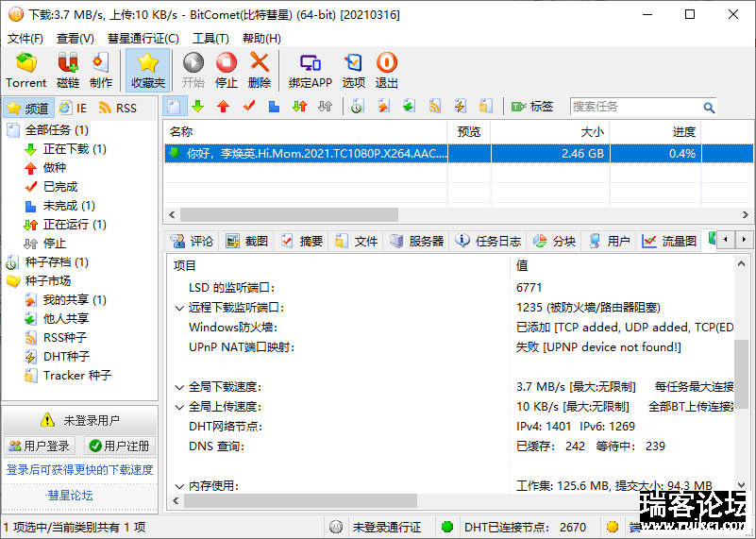Image resolution: width=756 pixels, height=539 pixels.
Task: Select 已完成 tree item
Action: [x=60, y=187]
